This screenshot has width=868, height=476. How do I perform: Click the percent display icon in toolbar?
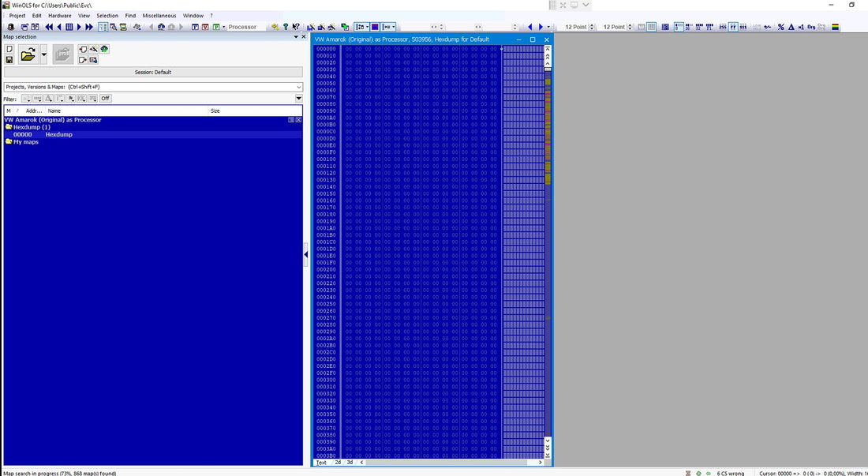[780, 27]
